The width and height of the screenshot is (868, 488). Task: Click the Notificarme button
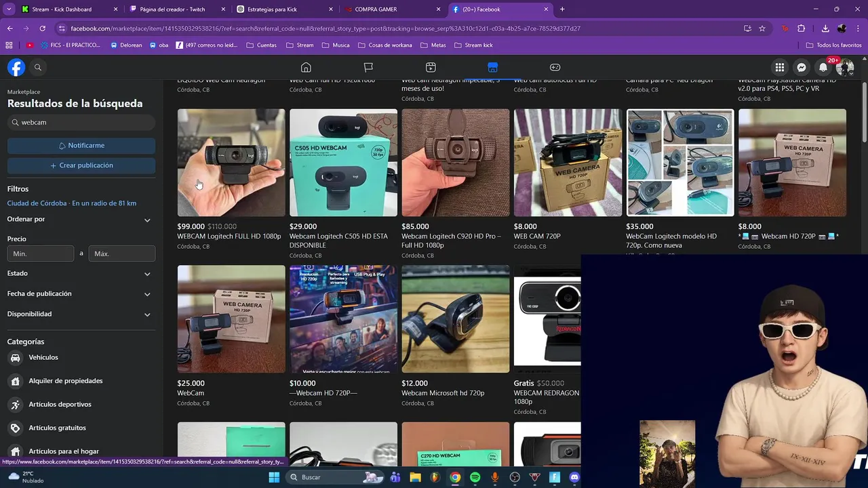pos(81,146)
